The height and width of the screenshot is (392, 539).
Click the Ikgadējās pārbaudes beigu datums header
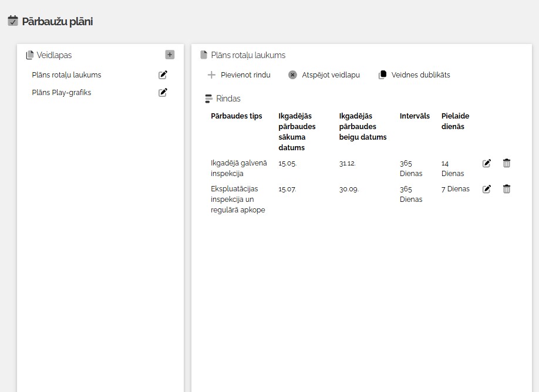[x=363, y=127]
